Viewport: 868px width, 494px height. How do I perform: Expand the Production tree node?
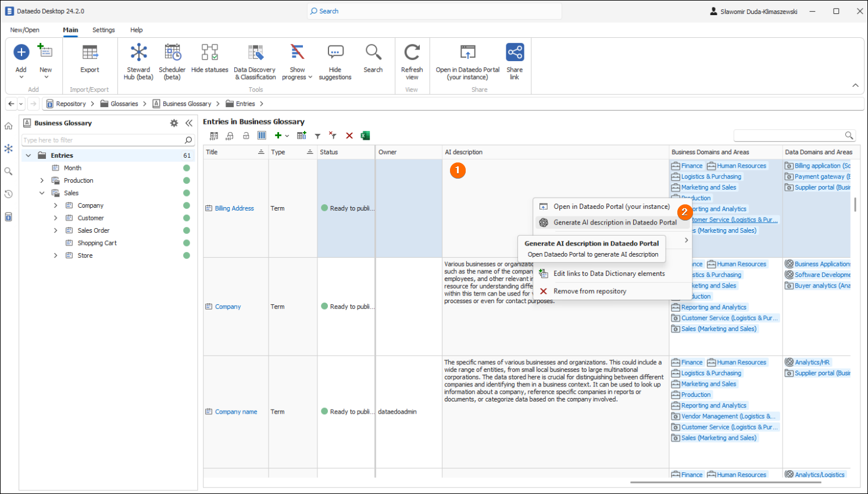pos(42,180)
